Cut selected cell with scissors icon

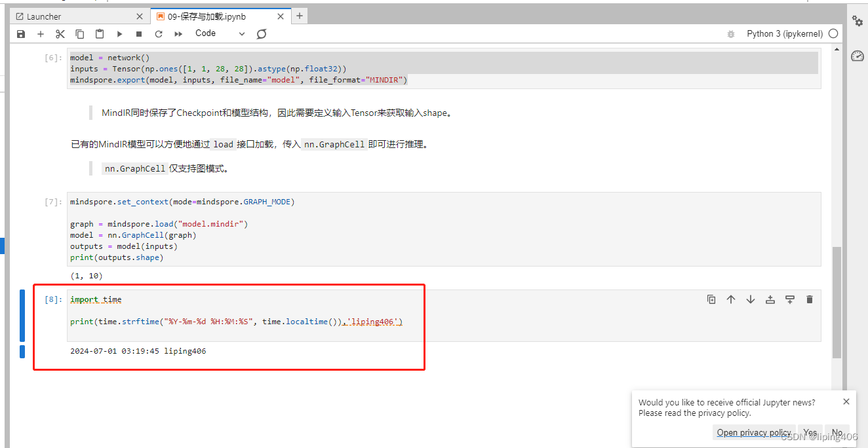tap(60, 34)
